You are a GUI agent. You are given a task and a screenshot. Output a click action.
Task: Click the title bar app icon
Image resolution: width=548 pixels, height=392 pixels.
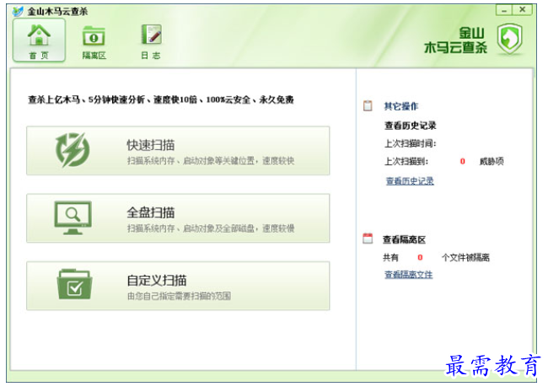18,12
